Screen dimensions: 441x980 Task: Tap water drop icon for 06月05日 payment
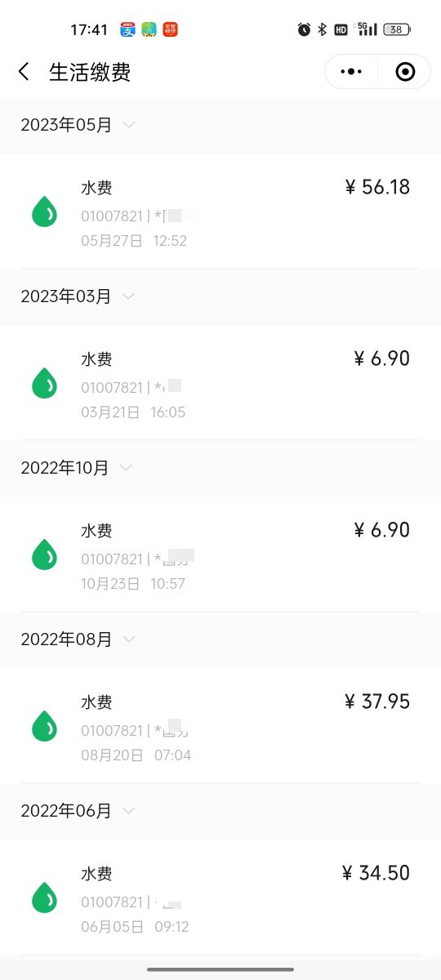pyautogui.click(x=44, y=898)
